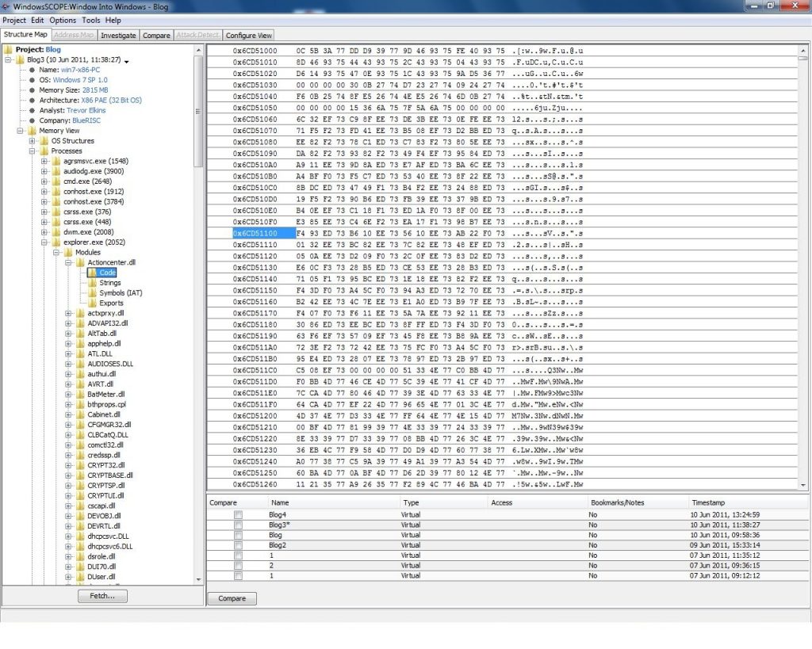Open the Tools menu
This screenshot has width=812, height=649.
(x=90, y=20)
